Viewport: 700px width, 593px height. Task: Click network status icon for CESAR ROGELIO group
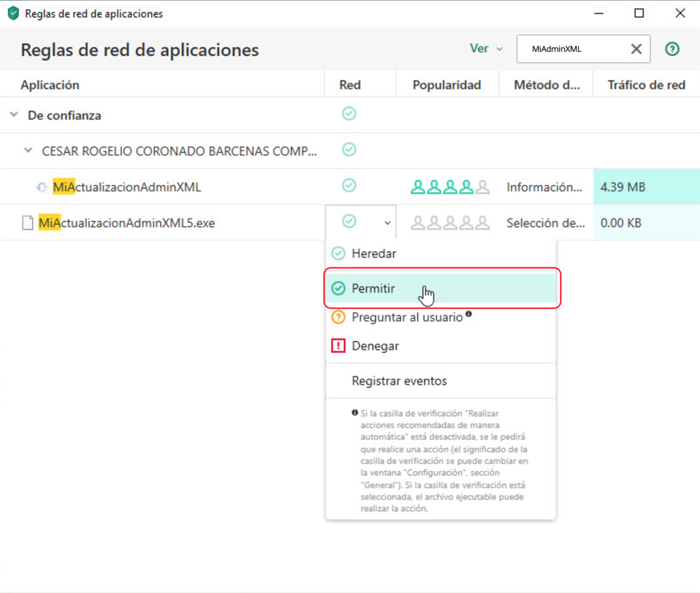(x=349, y=149)
